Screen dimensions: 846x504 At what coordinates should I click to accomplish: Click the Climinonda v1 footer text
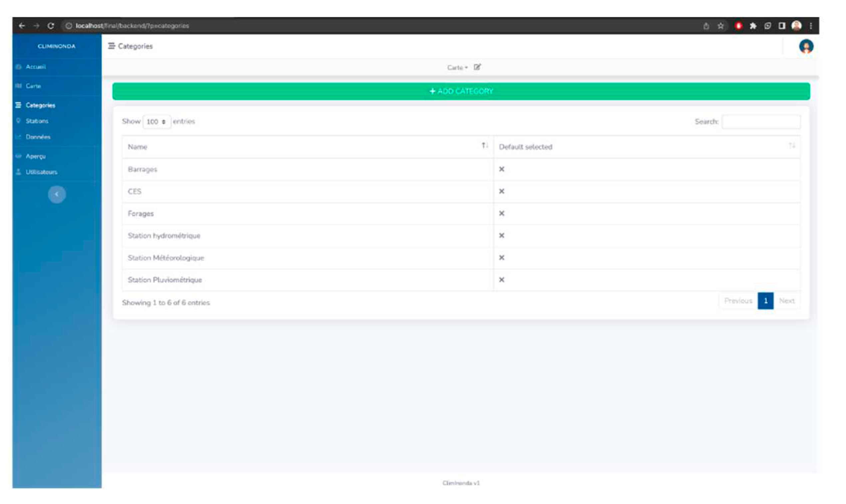tap(461, 483)
